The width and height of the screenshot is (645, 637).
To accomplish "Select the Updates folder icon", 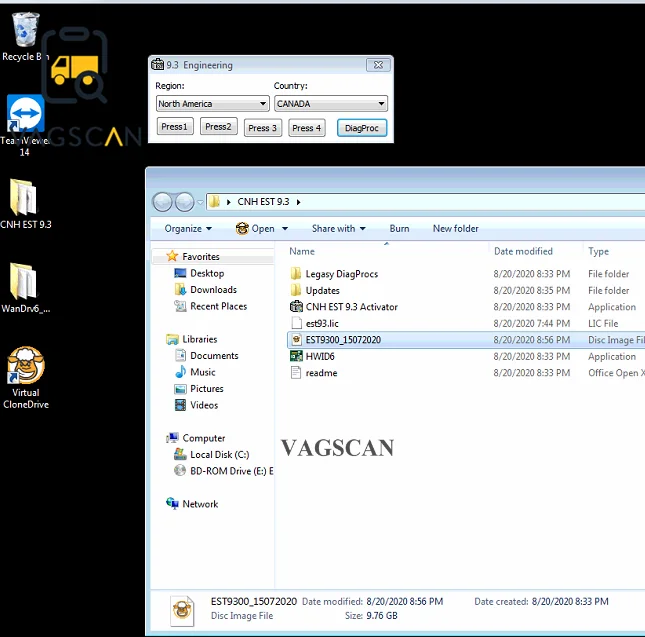I will tap(296, 290).
